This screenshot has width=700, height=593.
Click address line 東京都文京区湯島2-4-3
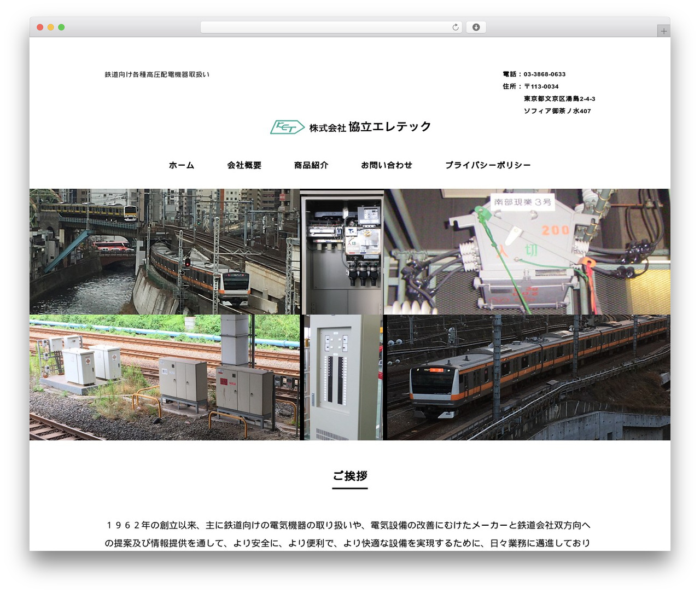(559, 99)
